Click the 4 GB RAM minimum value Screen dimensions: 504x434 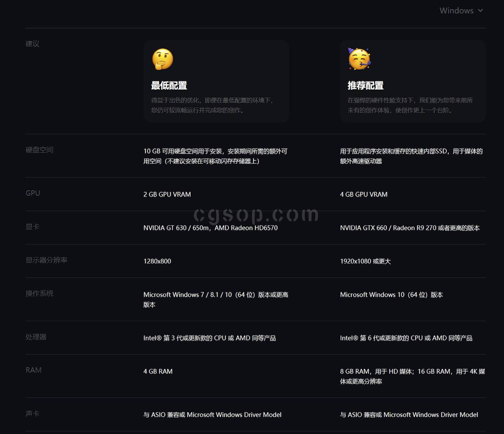coord(158,371)
